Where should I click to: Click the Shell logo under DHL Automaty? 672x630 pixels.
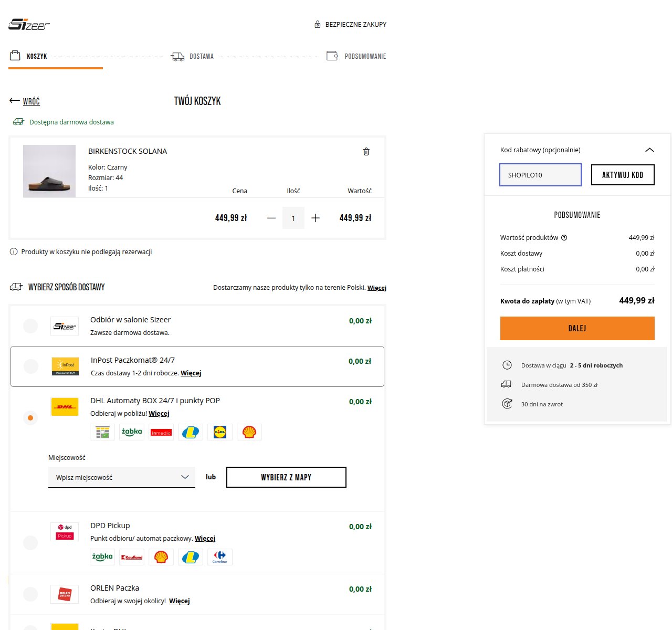[x=249, y=432]
